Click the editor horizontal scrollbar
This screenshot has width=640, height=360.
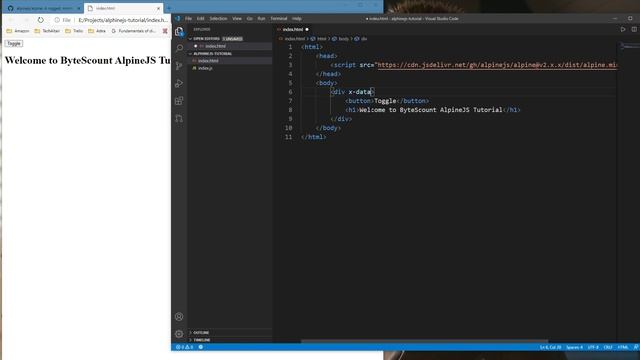424,341
